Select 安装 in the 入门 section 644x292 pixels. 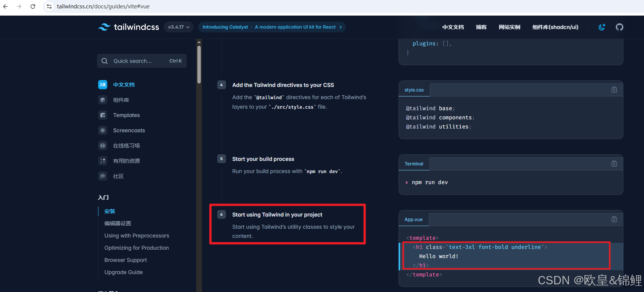110,211
